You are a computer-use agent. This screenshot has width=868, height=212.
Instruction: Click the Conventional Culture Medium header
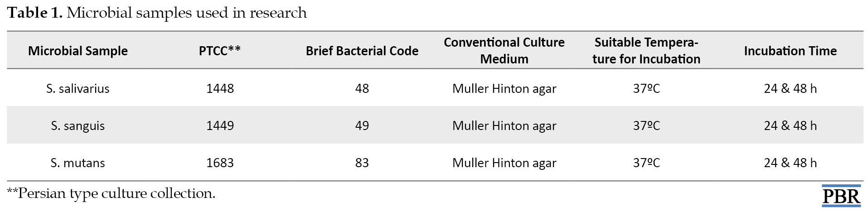coord(504,51)
